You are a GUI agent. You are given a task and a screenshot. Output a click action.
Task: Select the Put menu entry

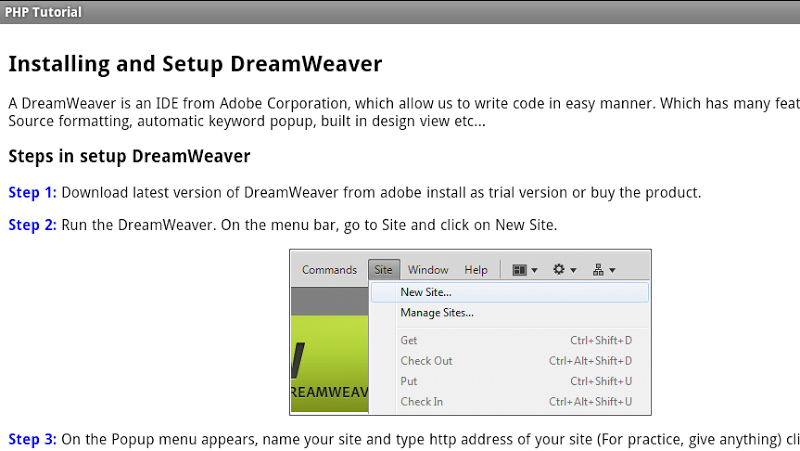click(510, 381)
